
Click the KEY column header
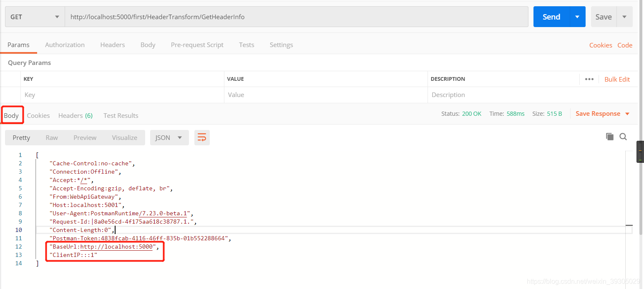point(28,79)
